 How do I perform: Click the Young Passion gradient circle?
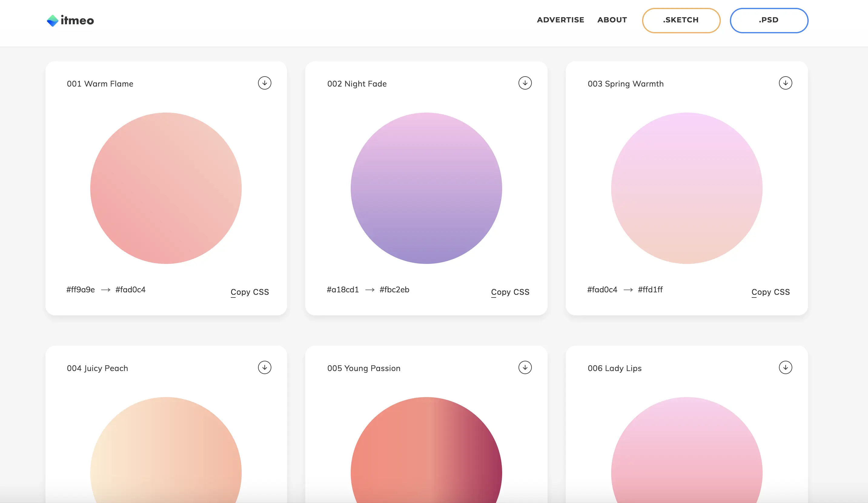pos(426,455)
